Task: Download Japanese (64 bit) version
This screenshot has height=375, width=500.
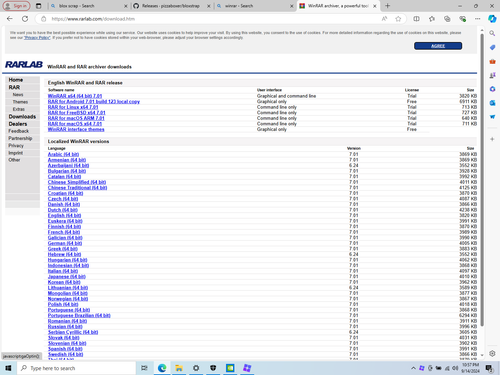Action: 67,277
